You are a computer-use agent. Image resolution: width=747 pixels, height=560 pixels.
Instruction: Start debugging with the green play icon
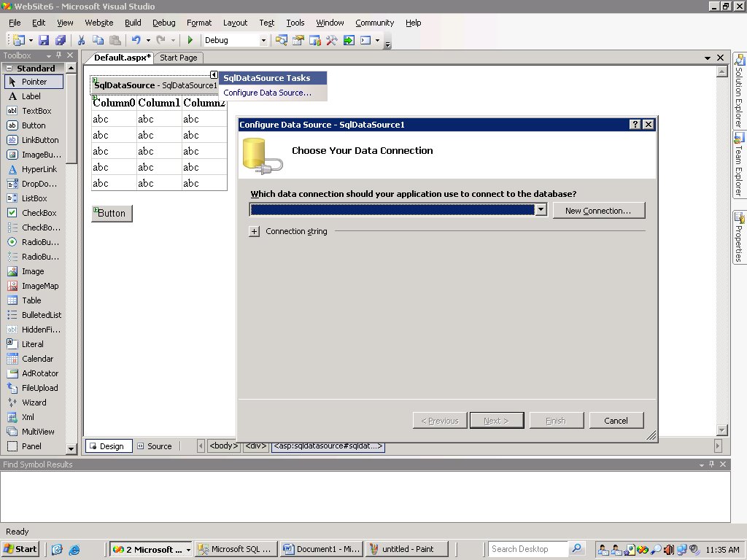(190, 41)
